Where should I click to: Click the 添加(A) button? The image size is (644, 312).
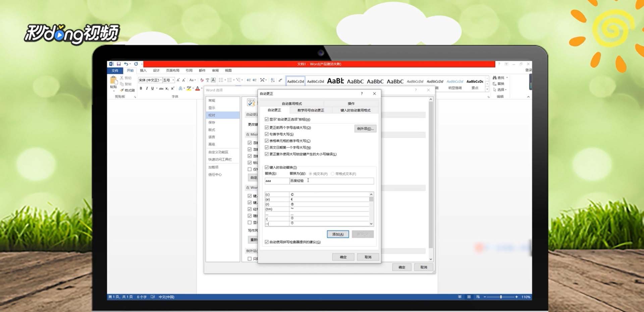(x=338, y=234)
